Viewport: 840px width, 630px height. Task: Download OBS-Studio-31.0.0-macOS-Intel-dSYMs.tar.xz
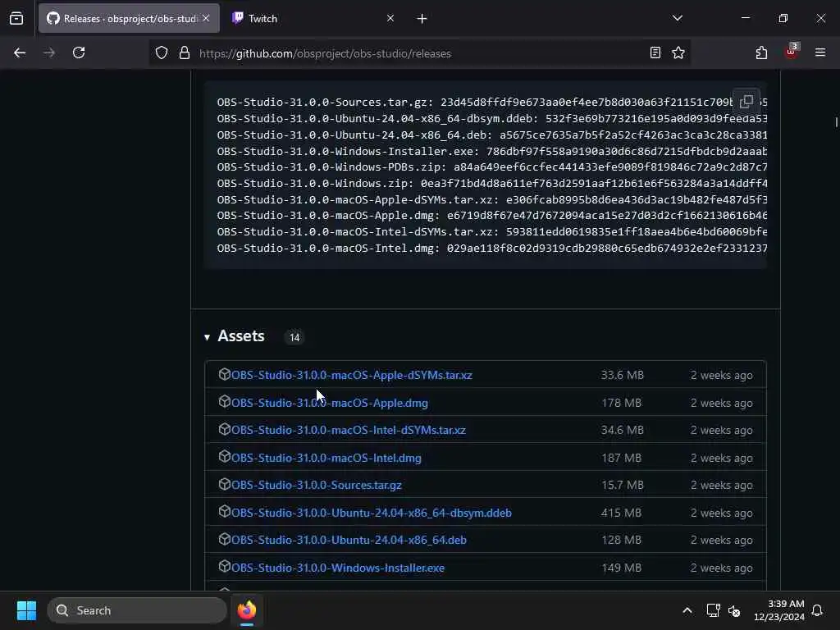(348, 430)
